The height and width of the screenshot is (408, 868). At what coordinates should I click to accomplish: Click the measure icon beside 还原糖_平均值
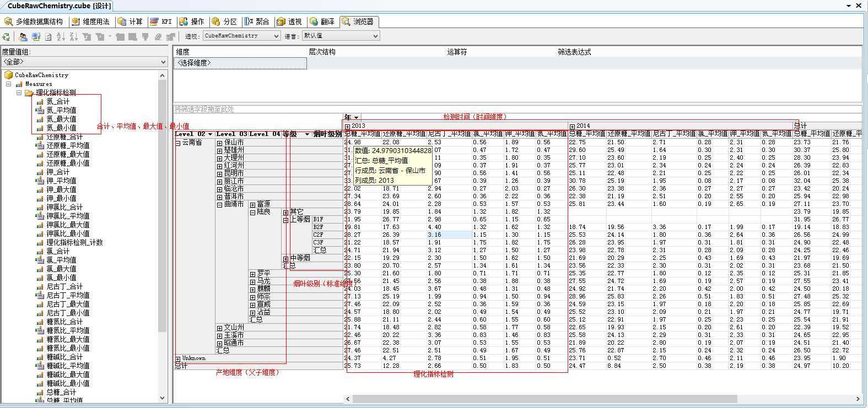click(40, 145)
